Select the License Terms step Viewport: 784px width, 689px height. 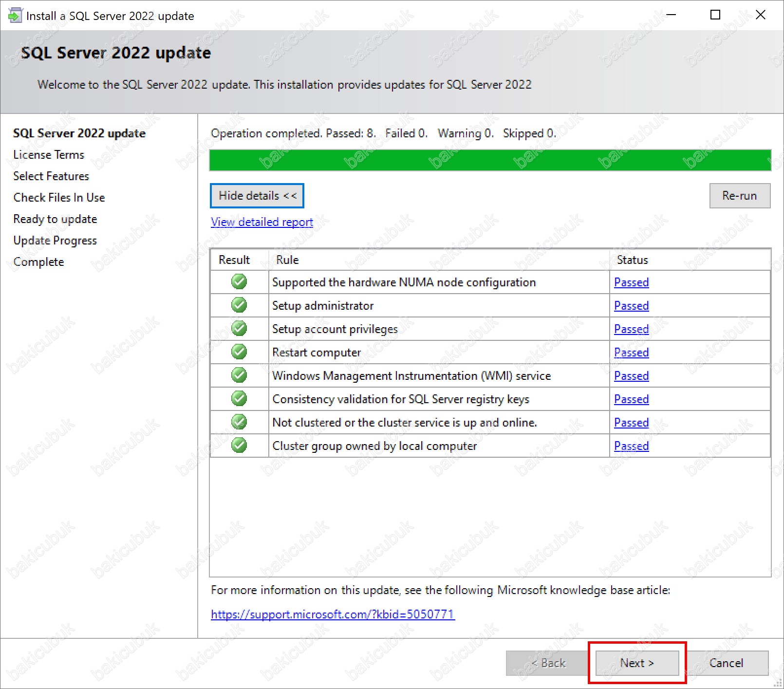point(49,155)
